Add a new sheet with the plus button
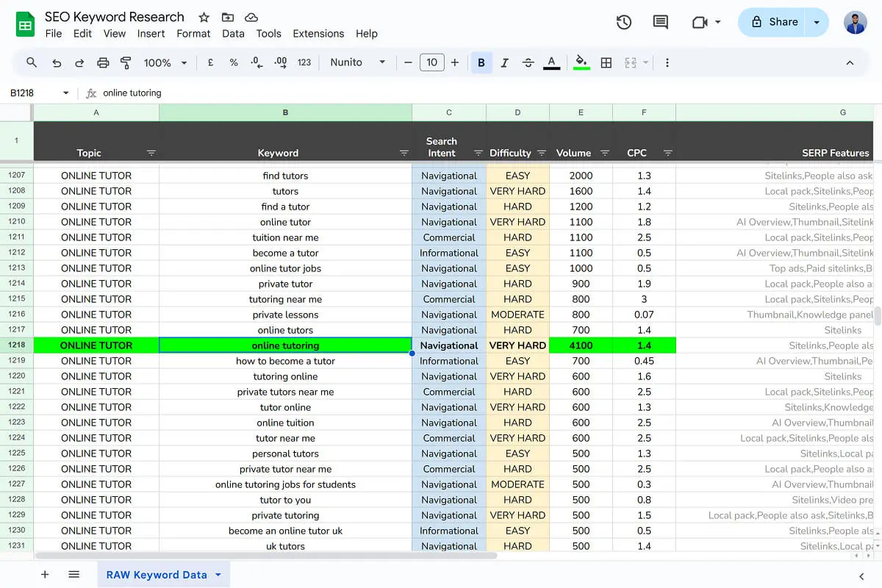The image size is (882, 588). click(45, 574)
